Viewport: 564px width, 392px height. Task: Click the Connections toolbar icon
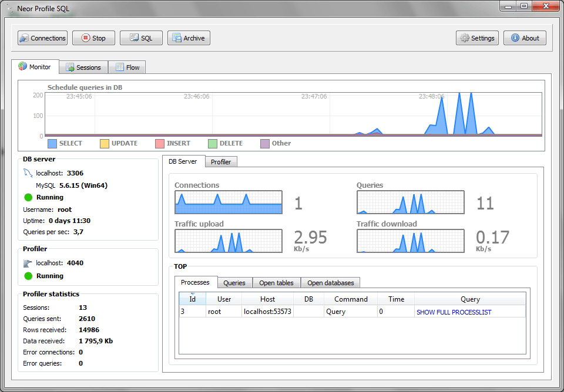[24, 38]
